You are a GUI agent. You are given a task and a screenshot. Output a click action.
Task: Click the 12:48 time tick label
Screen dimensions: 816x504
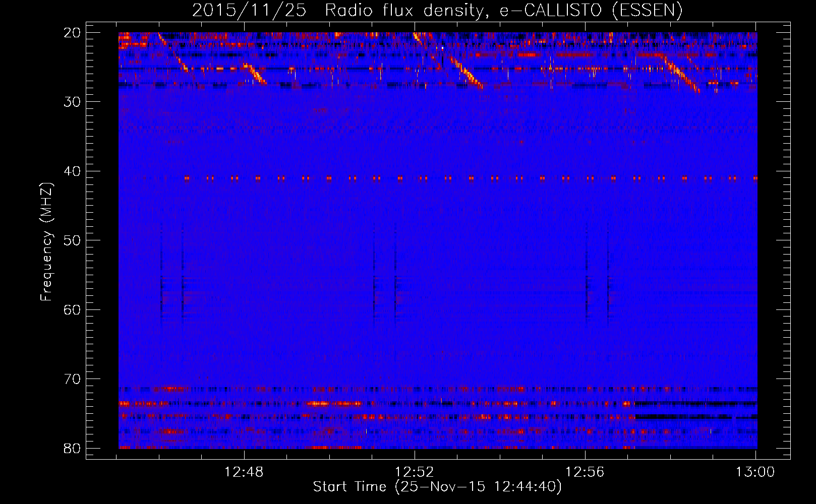(244, 472)
